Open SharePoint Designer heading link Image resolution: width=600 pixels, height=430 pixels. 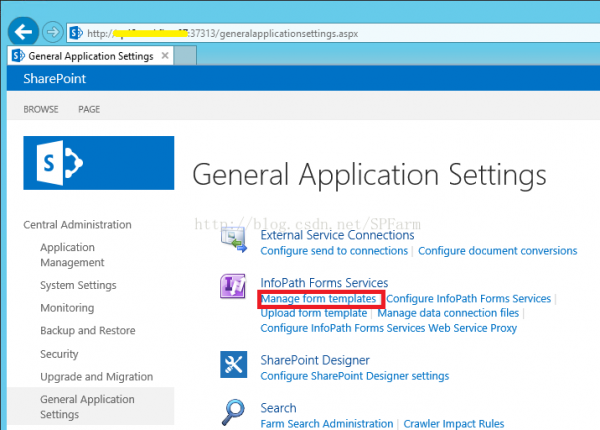315,360
